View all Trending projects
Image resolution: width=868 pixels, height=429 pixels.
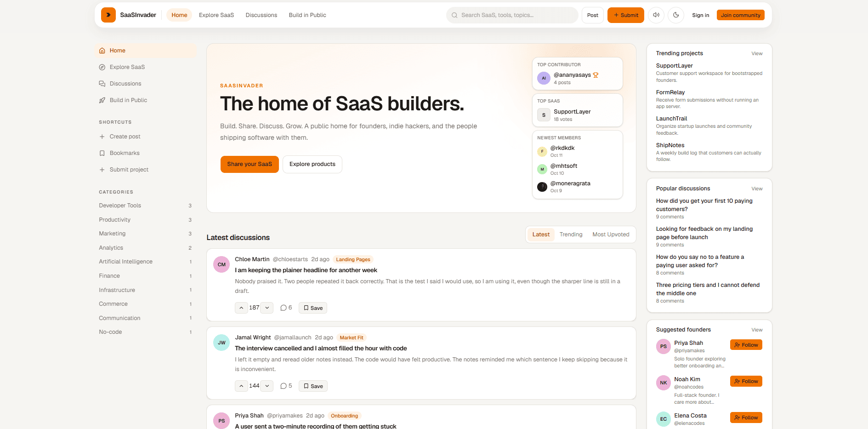click(x=757, y=54)
